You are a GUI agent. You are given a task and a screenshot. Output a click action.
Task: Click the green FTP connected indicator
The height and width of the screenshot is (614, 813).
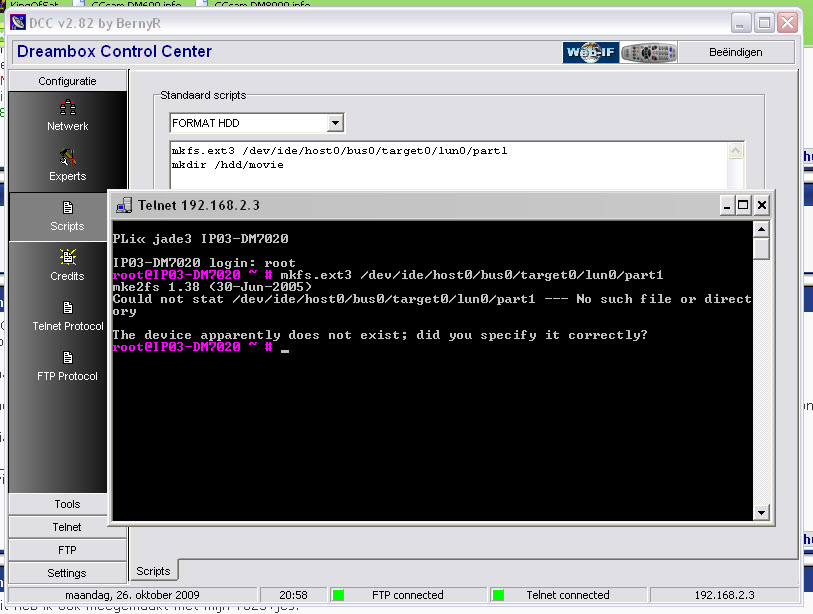(338, 595)
